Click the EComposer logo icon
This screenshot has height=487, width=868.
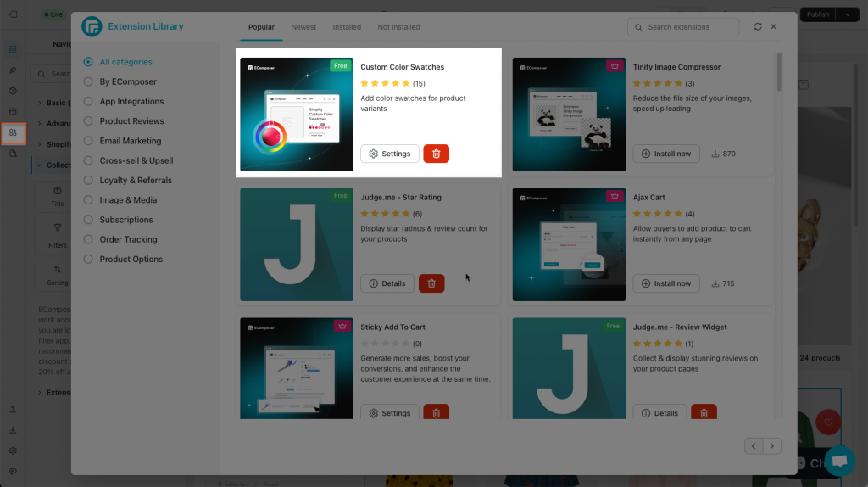(x=92, y=26)
